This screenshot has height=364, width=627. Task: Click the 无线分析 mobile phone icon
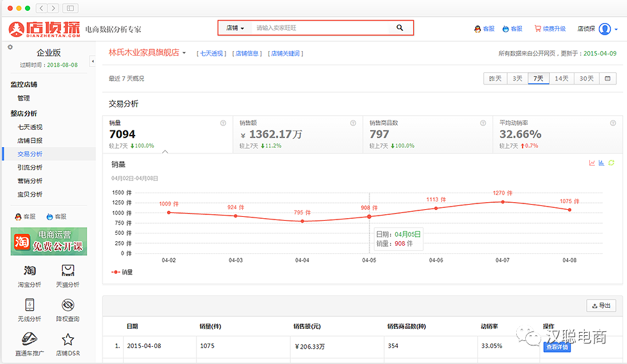point(29,305)
